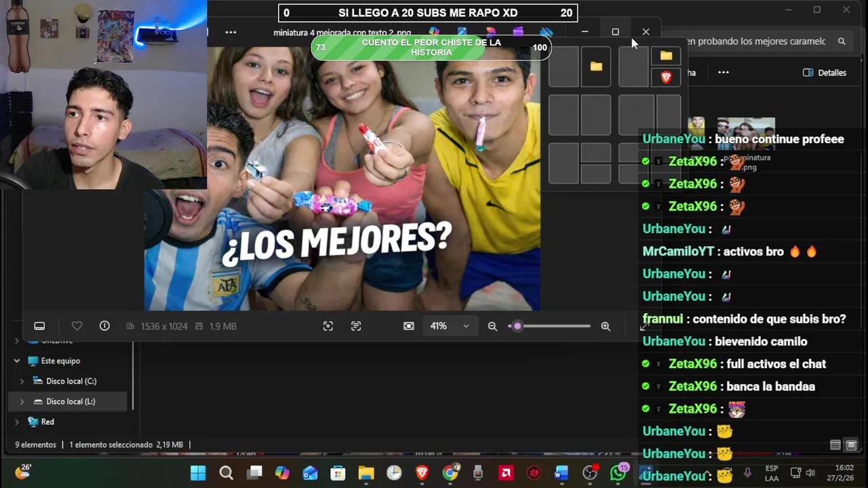Click the icon just left of 41%
This screenshot has width=868, height=488.
409,326
